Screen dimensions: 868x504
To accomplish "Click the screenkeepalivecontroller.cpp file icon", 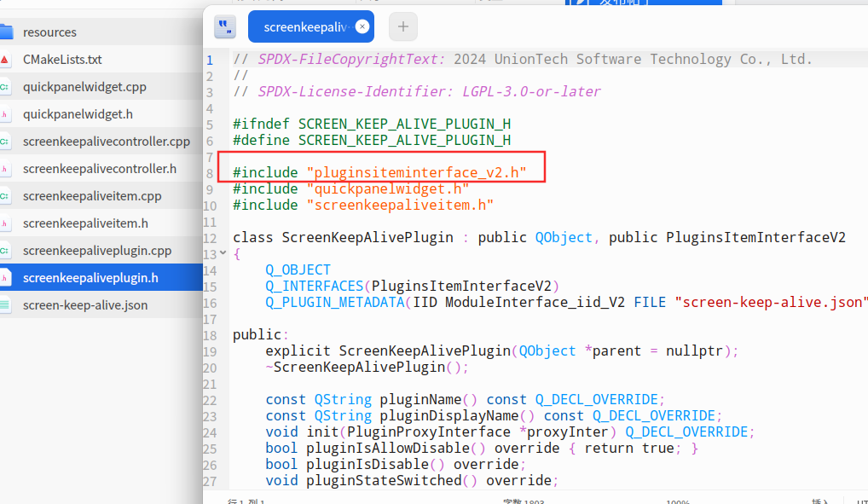I will (4, 142).
